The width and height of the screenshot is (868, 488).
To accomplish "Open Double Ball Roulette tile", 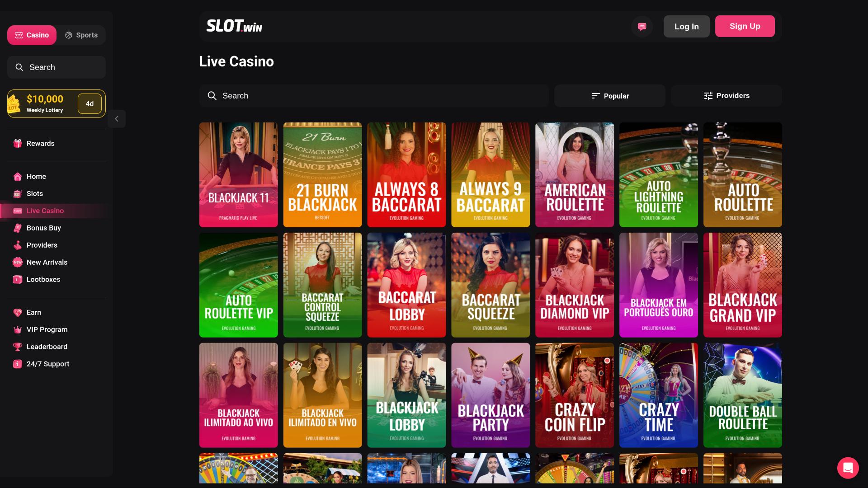I will 743,395.
